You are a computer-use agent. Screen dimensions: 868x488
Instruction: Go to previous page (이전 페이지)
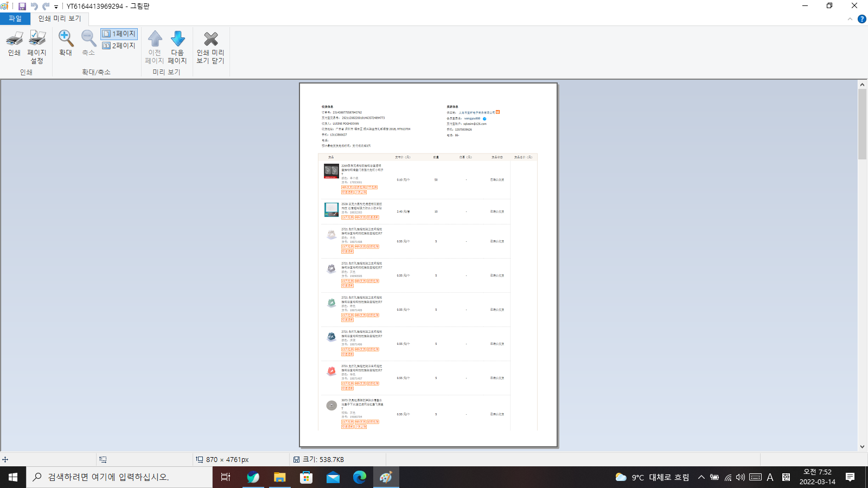coord(155,47)
